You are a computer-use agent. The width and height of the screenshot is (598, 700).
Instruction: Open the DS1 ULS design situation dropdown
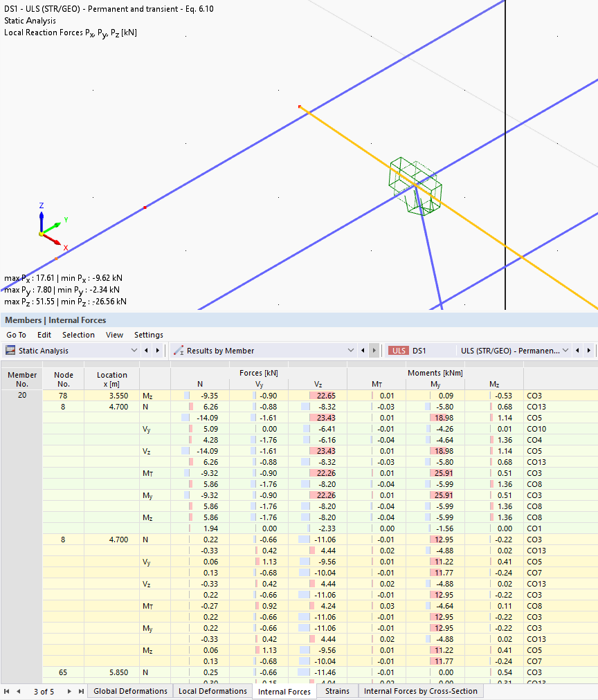[x=566, y=351]
